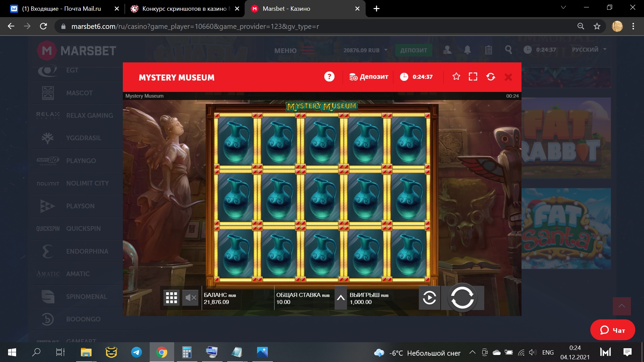Image resolution: width=644 pixels, height=362 pixels.
Task: Click the green ДЕПОЗИТ button in site header
Action: click(413, 50)
